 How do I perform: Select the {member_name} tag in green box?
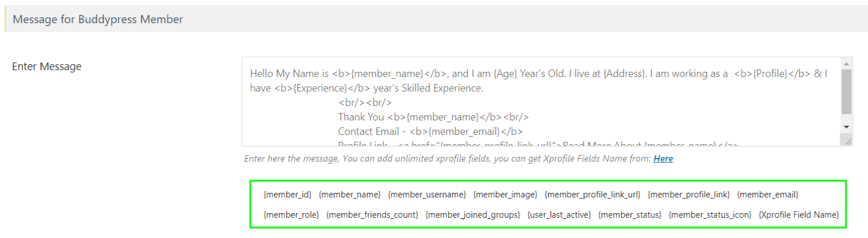point(349,194)
